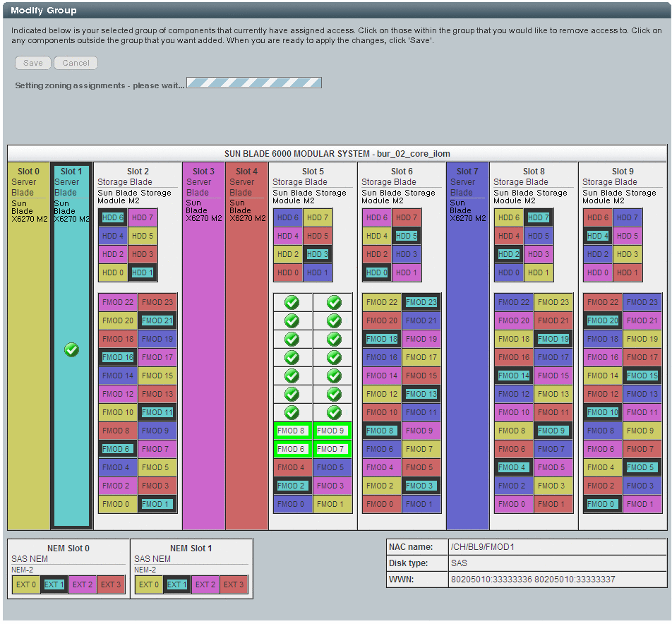The image size is (672, 624).
Task: Toggle FMOD 9 in Slot 8
Action: [x=553, y=431]
